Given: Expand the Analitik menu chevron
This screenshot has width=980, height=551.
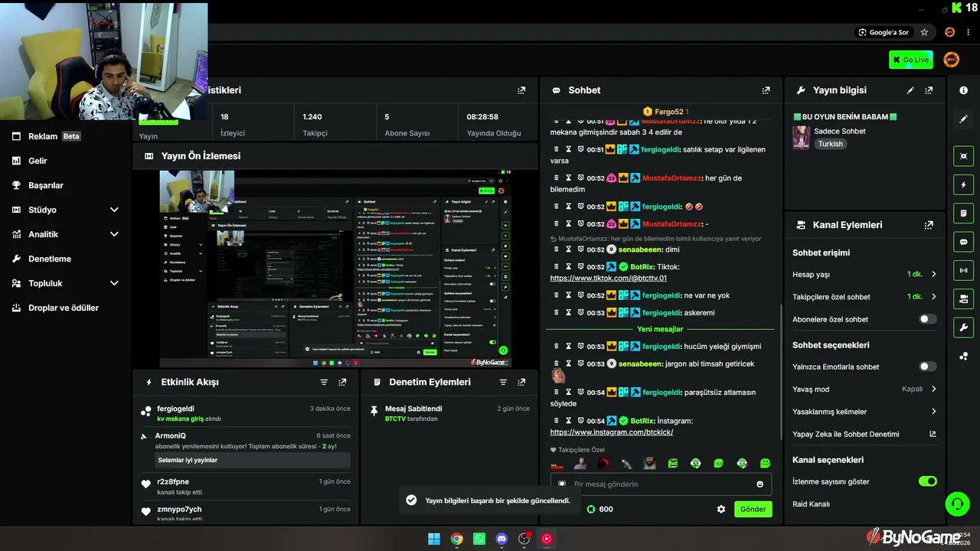Looking at the screenshot, I should coord(114,234).
